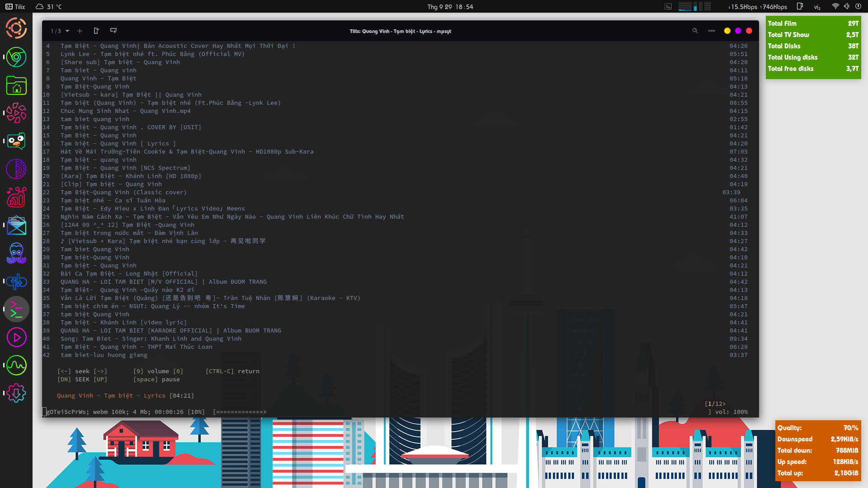The width and height of the screenshot is (868, 488).
Task: Click the 'Total Film' widget row
Action: (813, 23)
